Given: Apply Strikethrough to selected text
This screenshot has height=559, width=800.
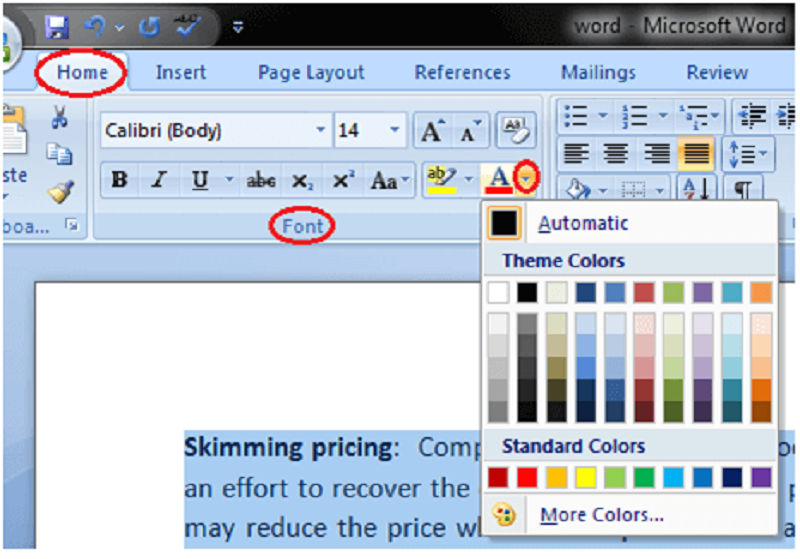Looking at the screenshot, I should [261, 181].
